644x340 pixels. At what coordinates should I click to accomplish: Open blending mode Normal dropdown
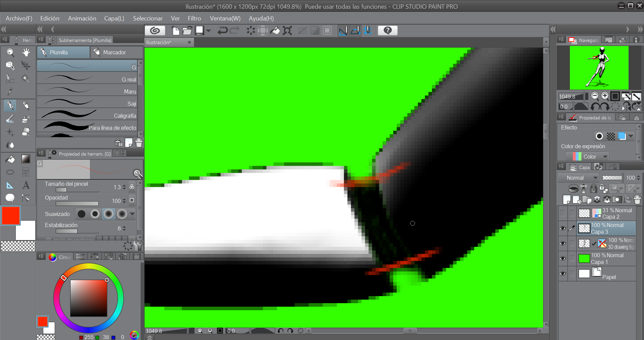578,178
